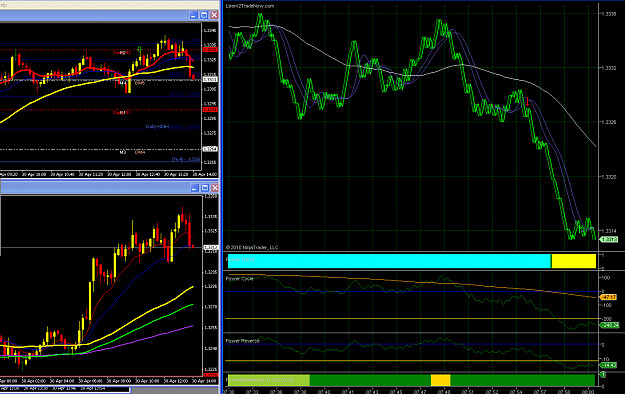Minimize the lower-left moving-average chart window

click(x=194, y=188)
